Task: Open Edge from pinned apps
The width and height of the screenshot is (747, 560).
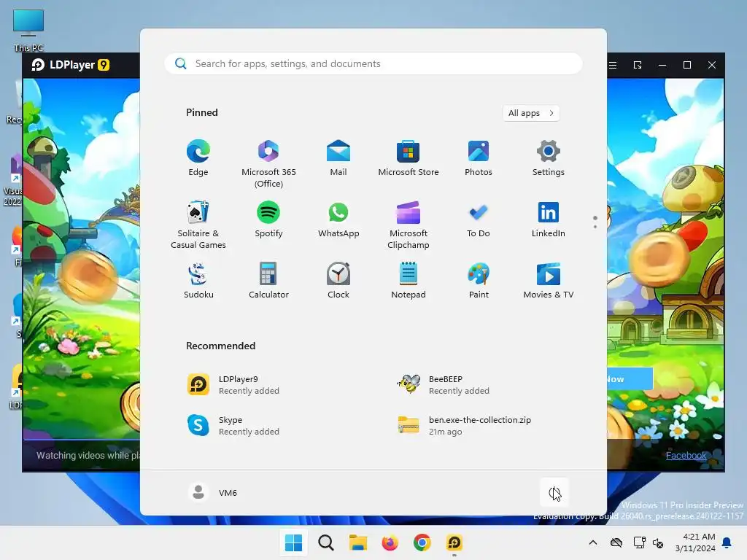Action: pos(198,158)
